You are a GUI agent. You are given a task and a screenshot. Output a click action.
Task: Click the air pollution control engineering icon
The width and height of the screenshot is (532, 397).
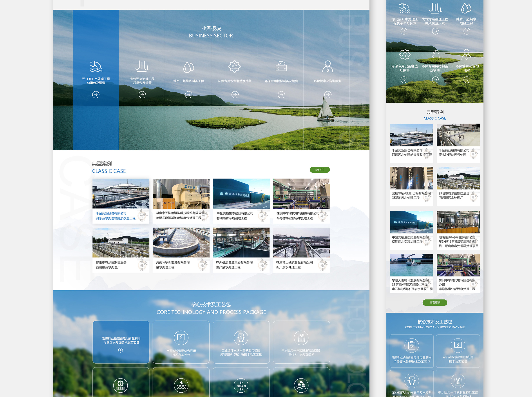(142, 66)
